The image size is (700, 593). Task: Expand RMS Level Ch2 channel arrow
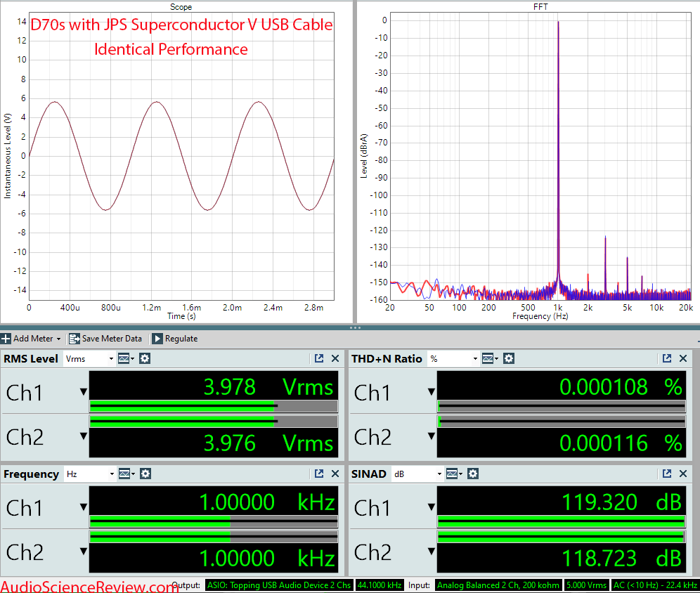click(84, 436)
